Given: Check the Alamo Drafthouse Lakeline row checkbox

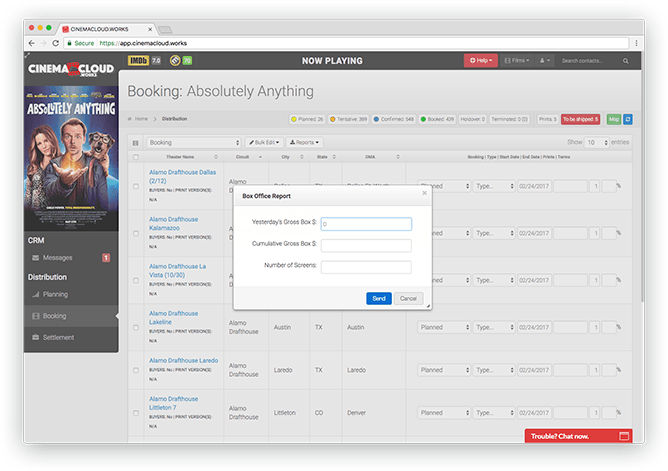Looking at the screenshot, I should point(136,327).
